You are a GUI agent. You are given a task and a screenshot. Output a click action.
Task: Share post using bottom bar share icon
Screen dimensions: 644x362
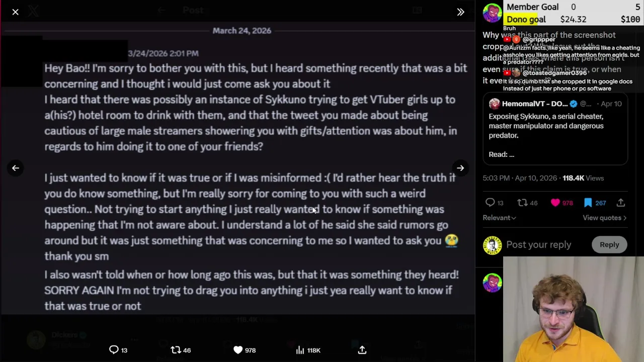(x=362, y=350)
